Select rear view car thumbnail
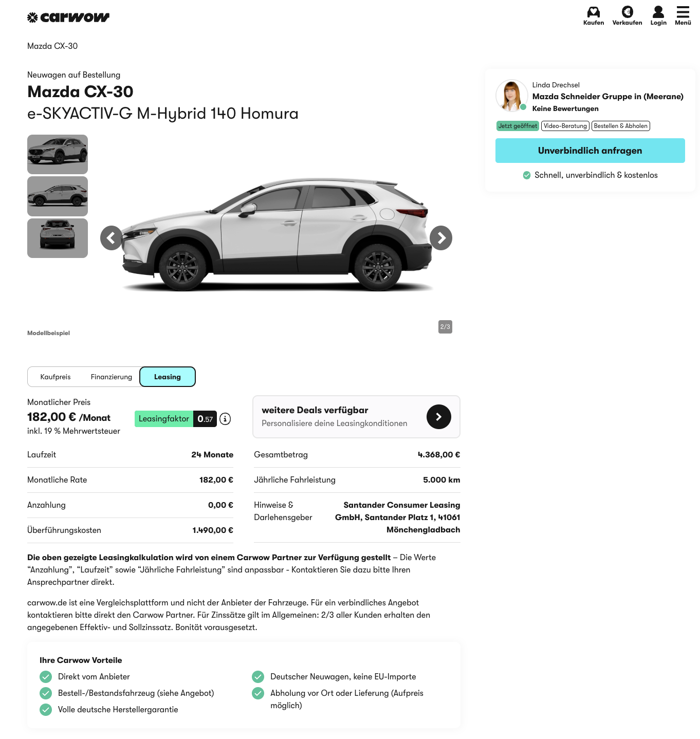Image resolution: width=700 pixels, height=739 pixels. pyautogui.click(x=58, y=238)
